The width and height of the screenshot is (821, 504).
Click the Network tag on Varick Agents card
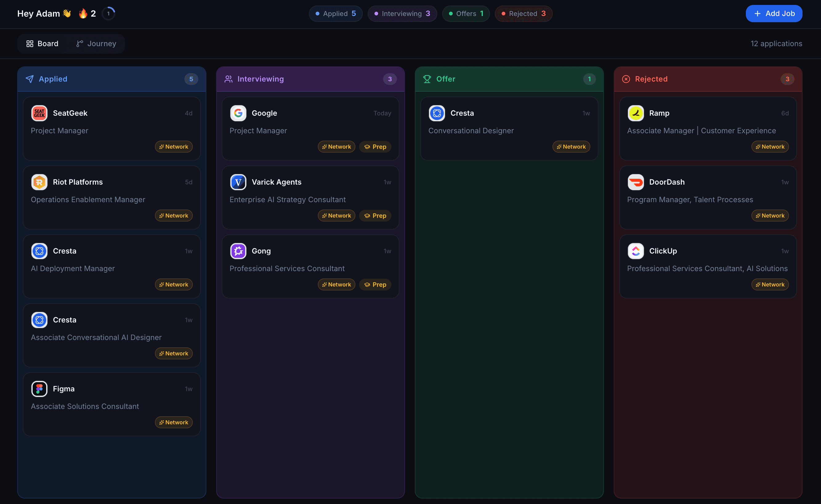point(337,216)
